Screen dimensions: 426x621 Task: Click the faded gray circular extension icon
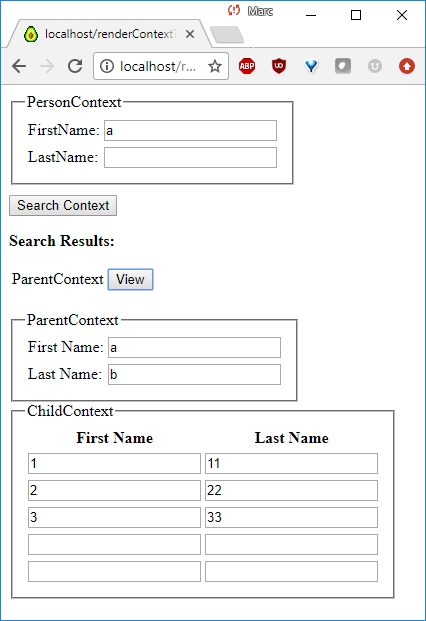375,66
